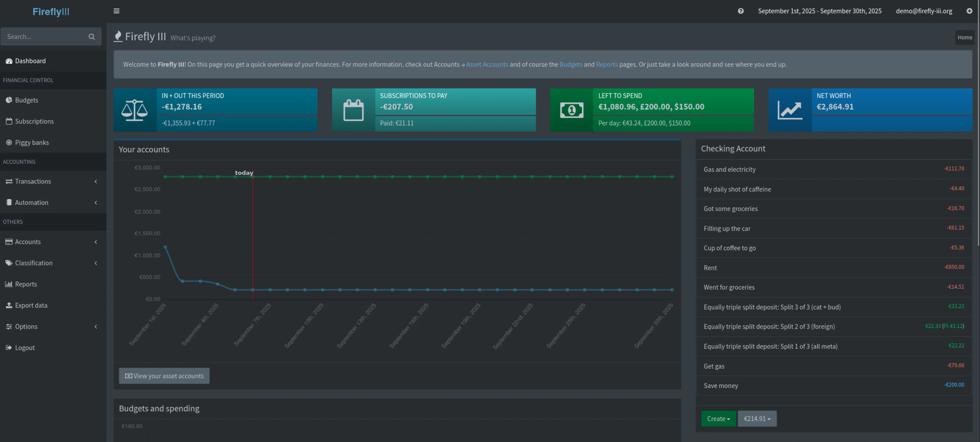Click the Classification tags icon

coord(9,263)
